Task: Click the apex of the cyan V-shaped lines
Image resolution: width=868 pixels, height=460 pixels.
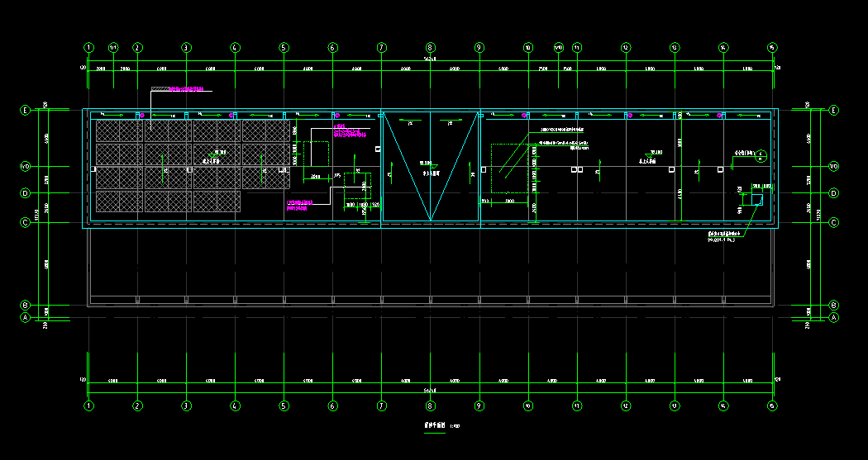Action: (430, 220)
